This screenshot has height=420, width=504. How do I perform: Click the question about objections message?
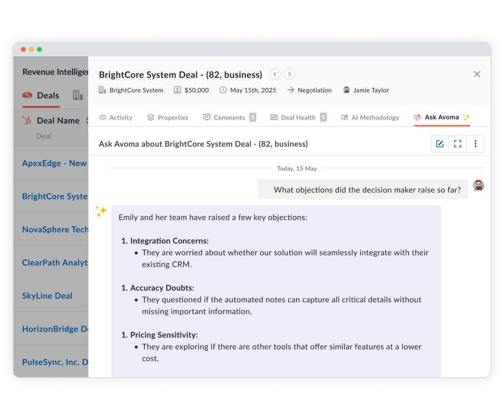(x=363, y=189)
